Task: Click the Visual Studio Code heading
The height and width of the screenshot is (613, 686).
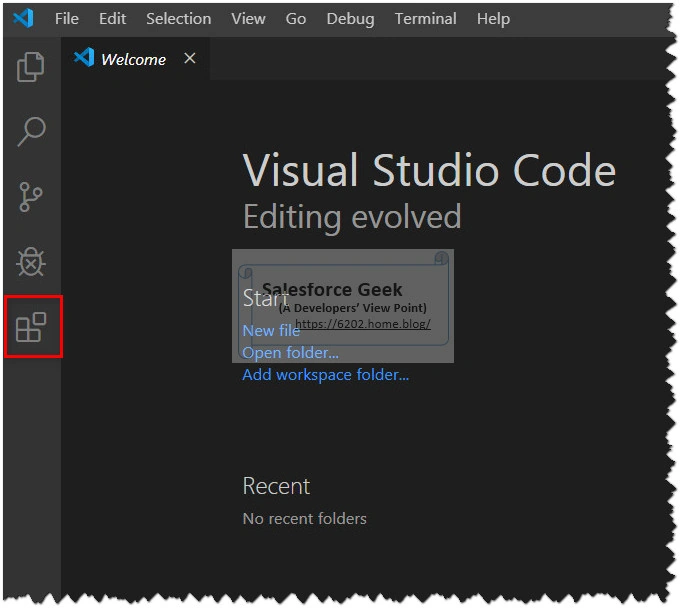Action: click(429, 170)
